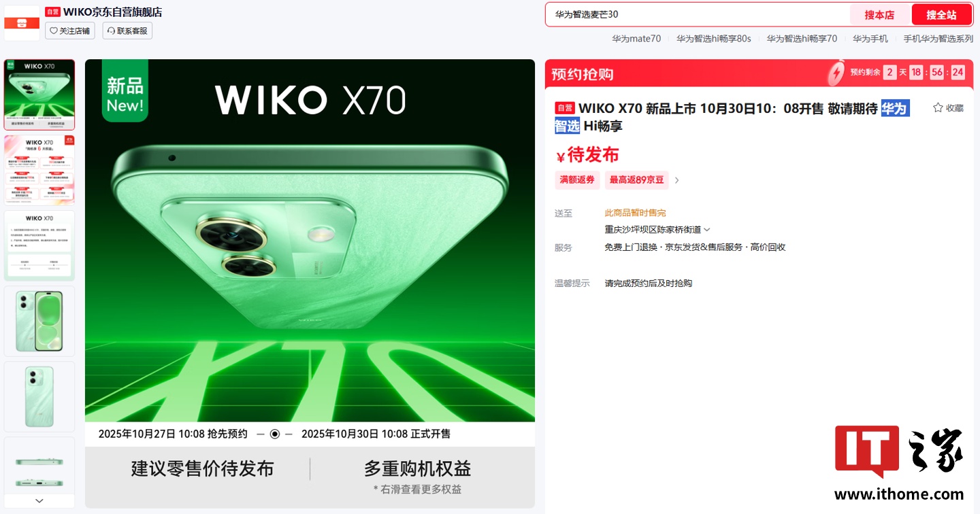Image resolution: width=980 pixels, height=514 pixels.
Task: Contact customer service via 联系客服
Action: coord(127,31)
